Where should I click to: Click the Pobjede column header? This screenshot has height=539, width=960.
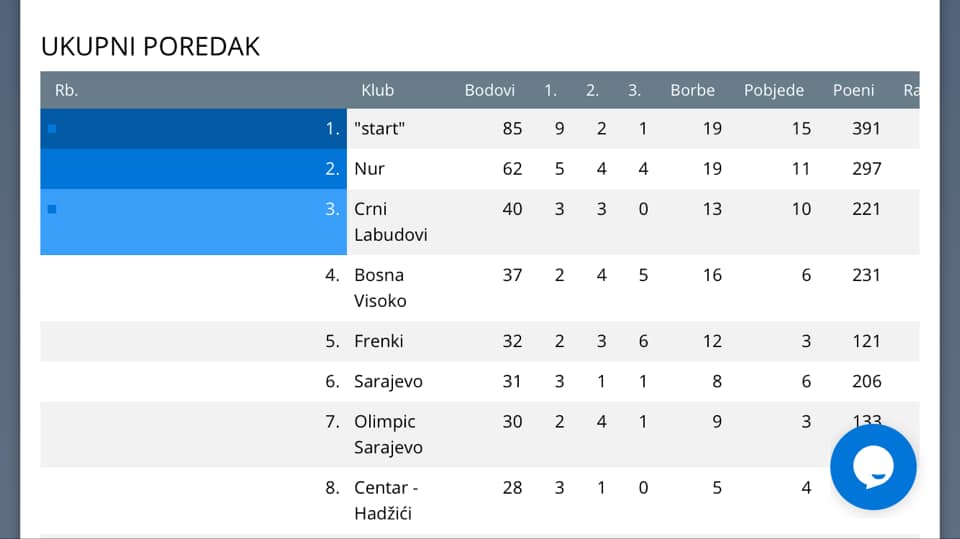[x=773, y=90]
